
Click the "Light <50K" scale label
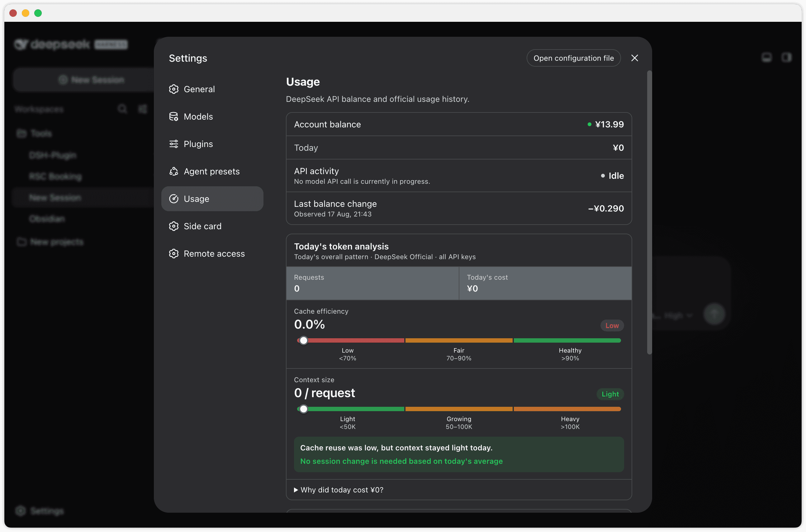click(347, 423)
